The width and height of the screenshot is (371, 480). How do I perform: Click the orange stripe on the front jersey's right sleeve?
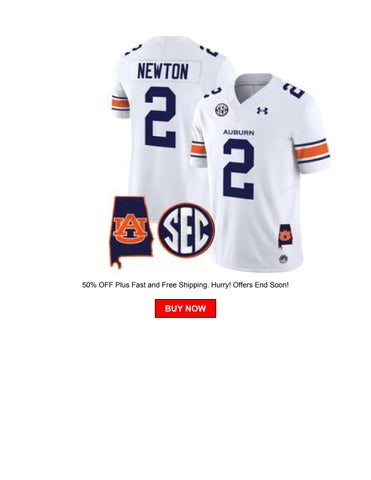(313, 152)
